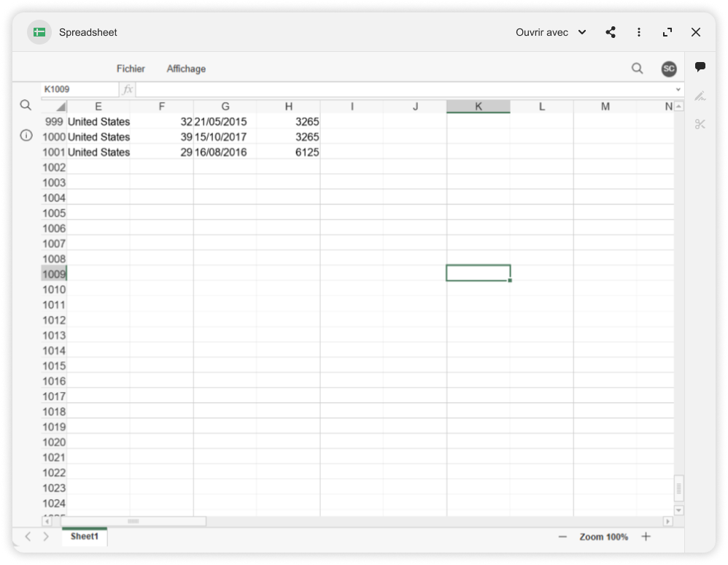
Task: Close the spreadsheet preview
Action: tap(695, 32)
